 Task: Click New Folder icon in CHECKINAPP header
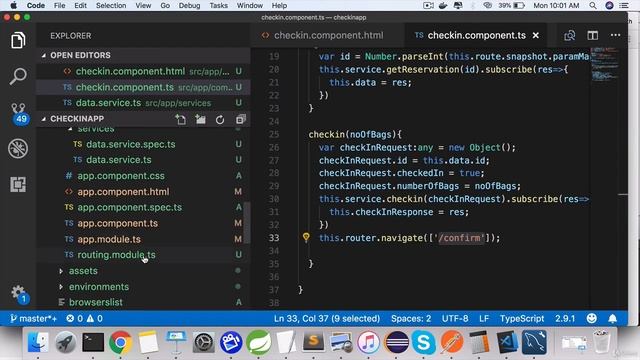click(200, 120)
